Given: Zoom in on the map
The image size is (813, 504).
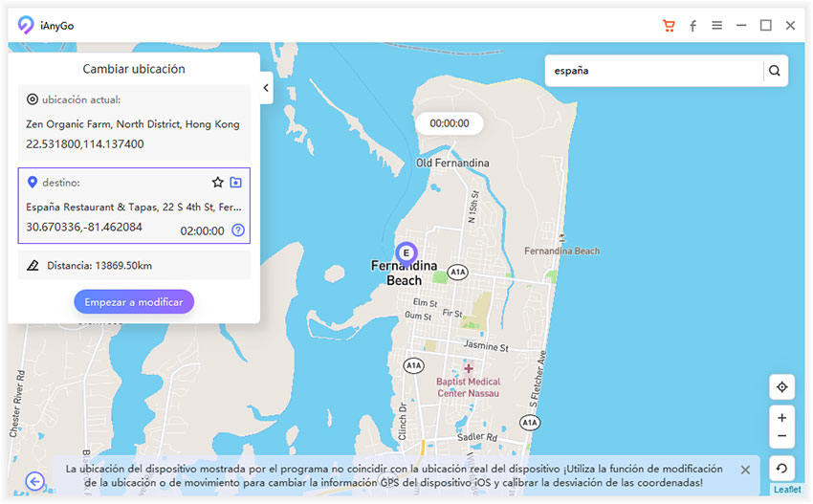Looking at the screenshot, I should tap(781, 418).
